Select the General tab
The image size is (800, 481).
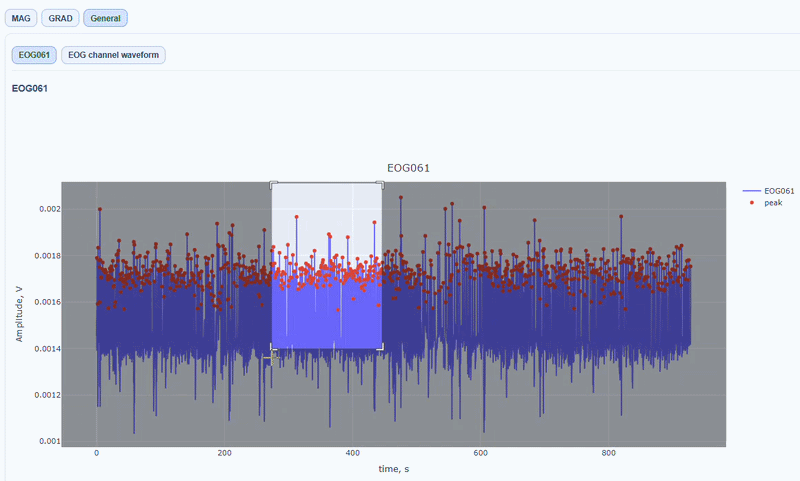tap(105, 18)
